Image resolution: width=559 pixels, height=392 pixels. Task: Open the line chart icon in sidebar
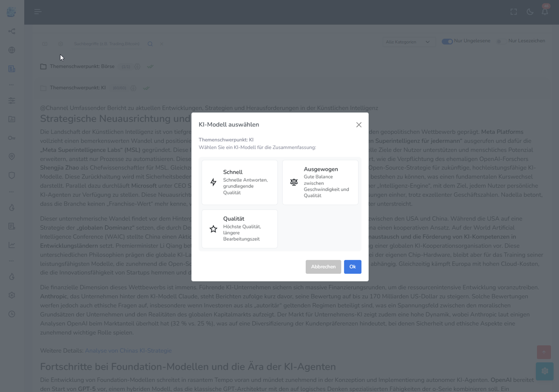point(12,245)
